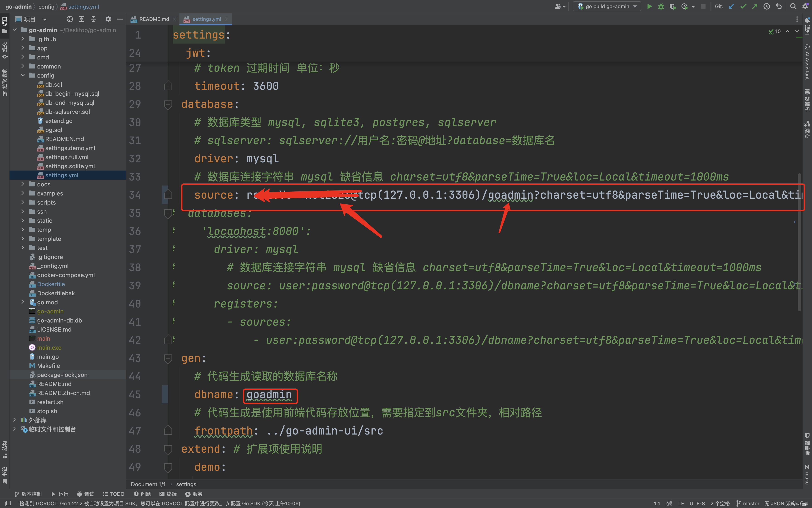This screenshot has height=508, width=812.
Task: Expand 外部库 external libraries node
Action: 14,420
